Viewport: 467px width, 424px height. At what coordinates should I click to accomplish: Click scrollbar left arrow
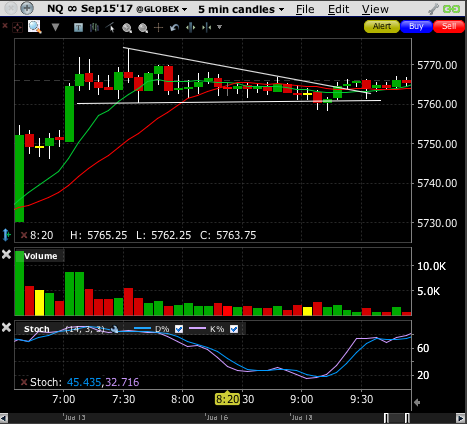point(4,418)
